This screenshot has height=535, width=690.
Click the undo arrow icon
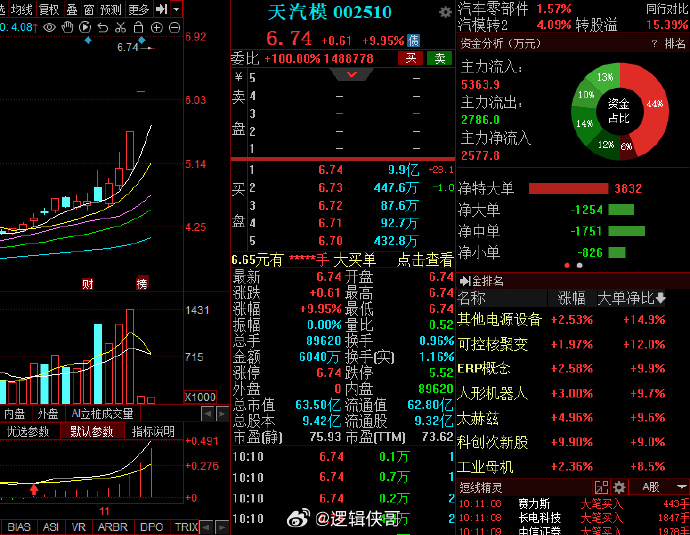coord(102,25)
